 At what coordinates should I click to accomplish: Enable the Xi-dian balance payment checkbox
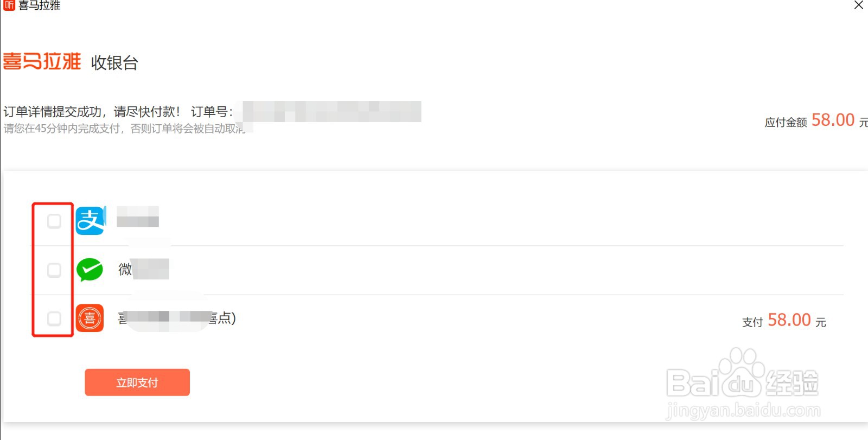pos(54,318)
